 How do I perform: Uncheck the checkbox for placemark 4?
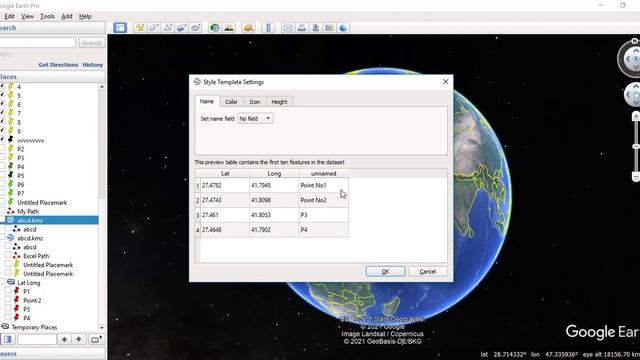pyautogui.click(x=2, y=86)
